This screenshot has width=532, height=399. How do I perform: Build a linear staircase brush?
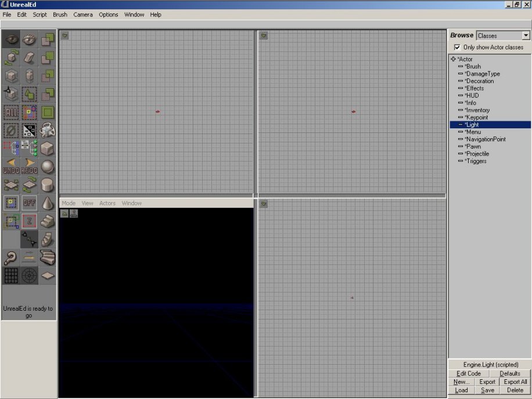[48, 221]
